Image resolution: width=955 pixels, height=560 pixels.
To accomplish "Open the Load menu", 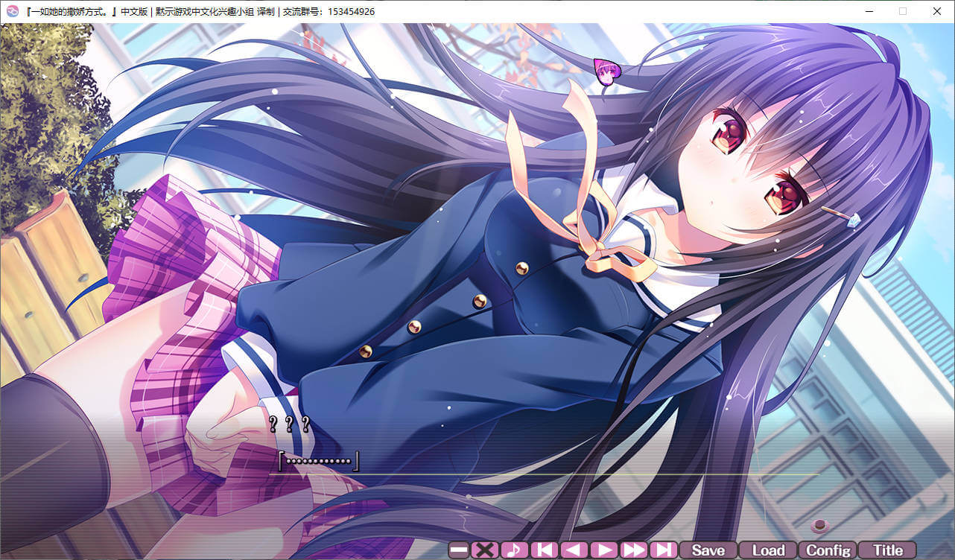I will click(x=768, y=550).
